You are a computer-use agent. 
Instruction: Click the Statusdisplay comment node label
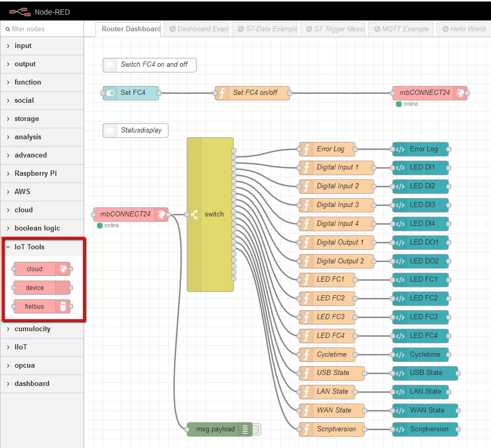coord(141,130)
